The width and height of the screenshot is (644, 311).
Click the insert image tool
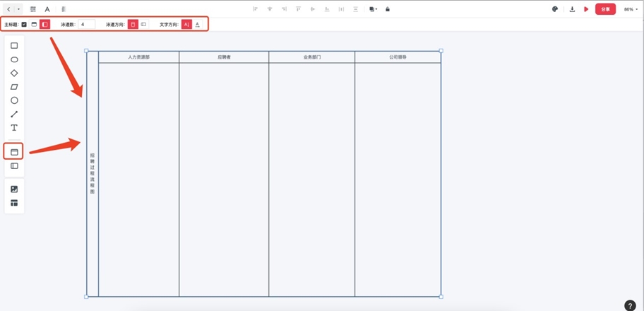14,189
